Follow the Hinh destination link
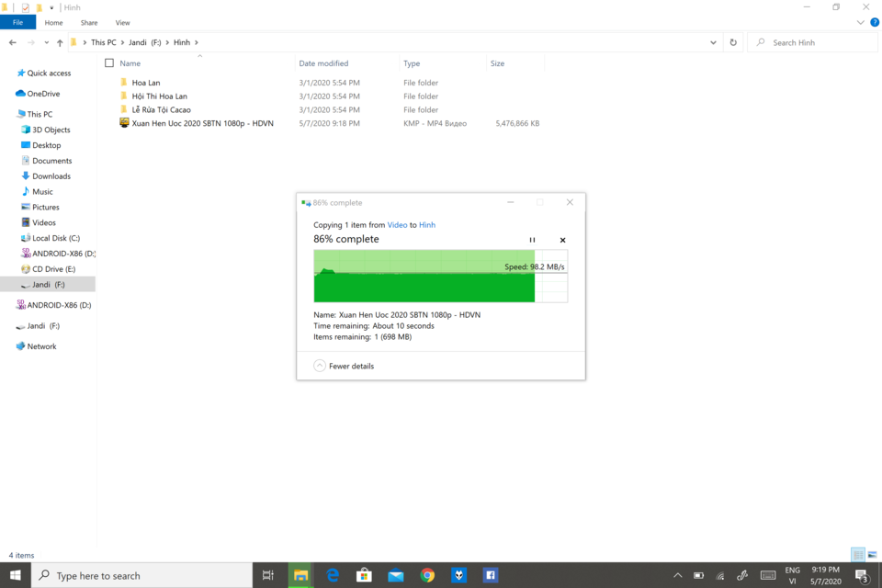Screen dimensions: 882x588 pyautogui.click(x=427, y=224)
